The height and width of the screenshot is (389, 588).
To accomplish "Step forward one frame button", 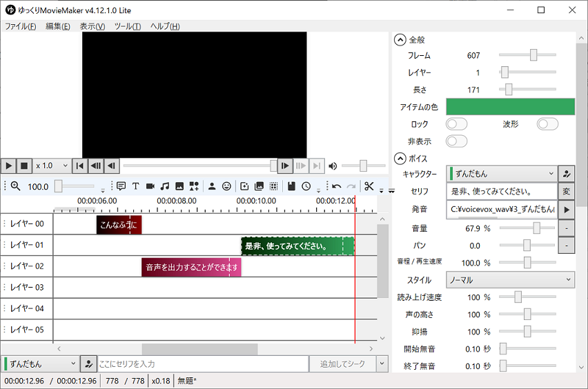I will tap(285, 166).
